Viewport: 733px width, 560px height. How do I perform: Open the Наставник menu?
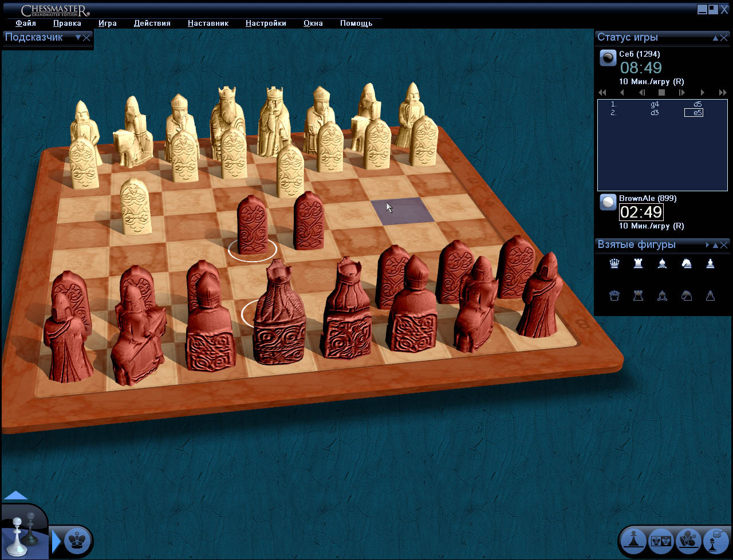click(208, 23)
